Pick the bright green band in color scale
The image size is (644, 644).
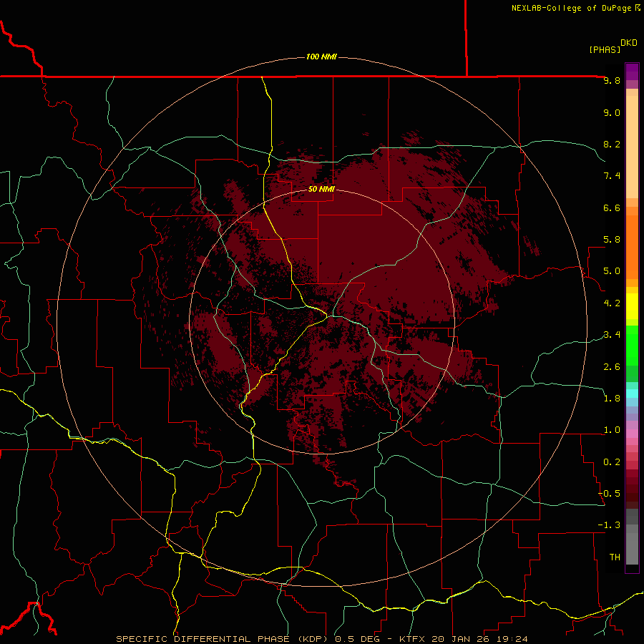pyautogui.click(x=632, y=345)
